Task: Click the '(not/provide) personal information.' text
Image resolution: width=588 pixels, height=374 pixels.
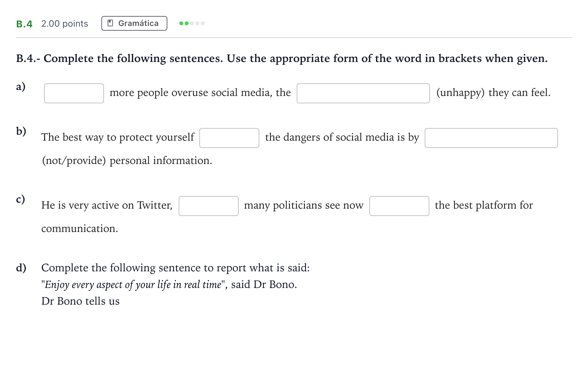Action: tap(127, 161)
